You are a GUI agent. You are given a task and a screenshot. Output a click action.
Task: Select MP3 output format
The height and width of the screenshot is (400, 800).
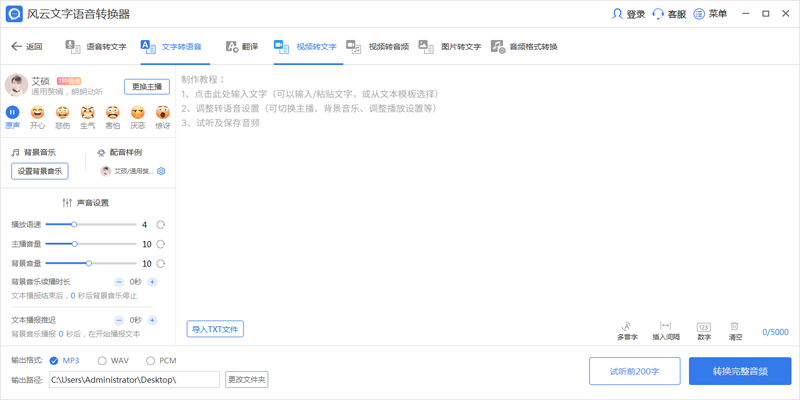tap(64, 361)
